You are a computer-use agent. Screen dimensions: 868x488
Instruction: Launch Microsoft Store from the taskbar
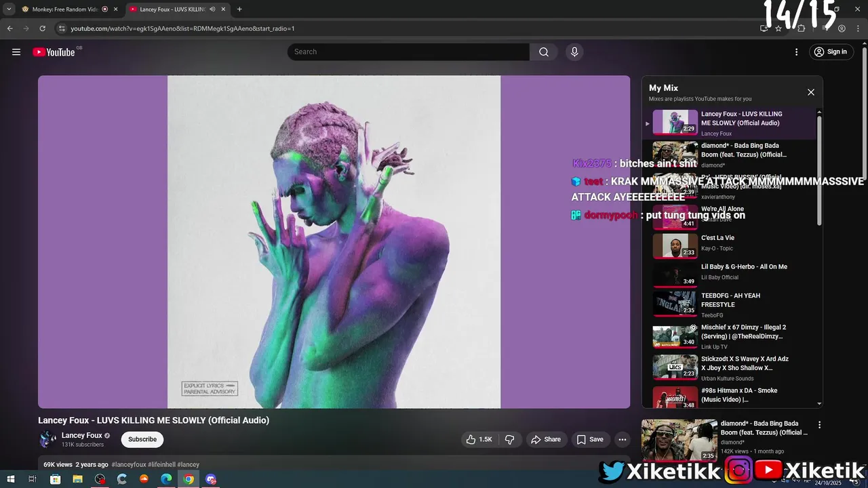coord(55,479)
